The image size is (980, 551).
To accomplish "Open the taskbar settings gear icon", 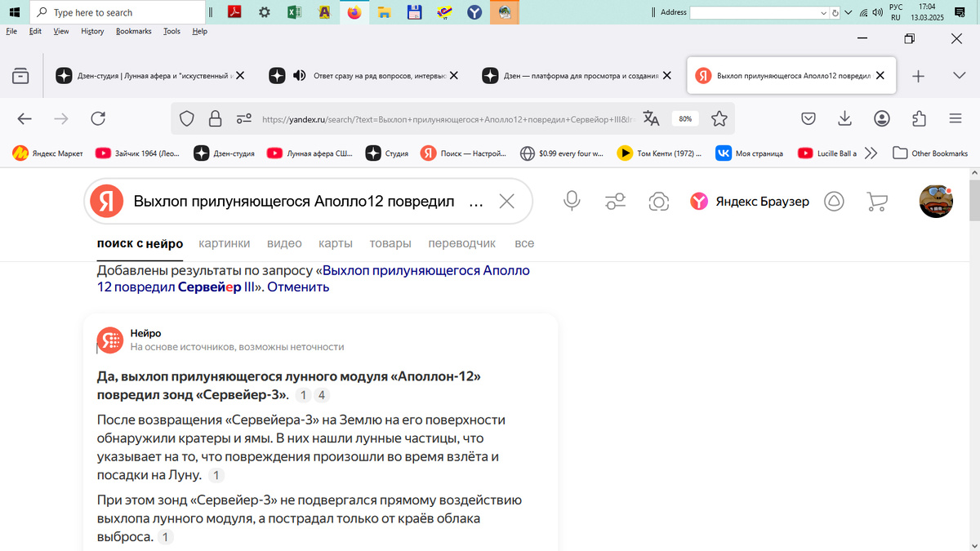I will point(264,12).
